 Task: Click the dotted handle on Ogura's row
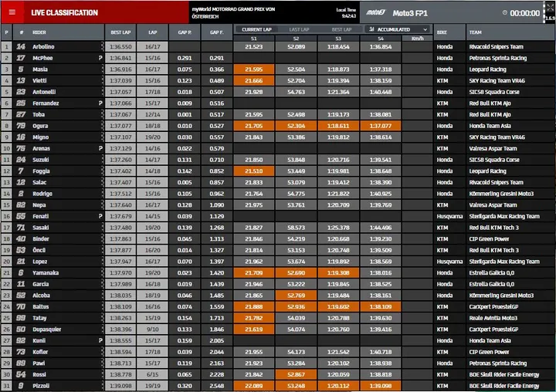pyautogui.click(x=103, y=126)
